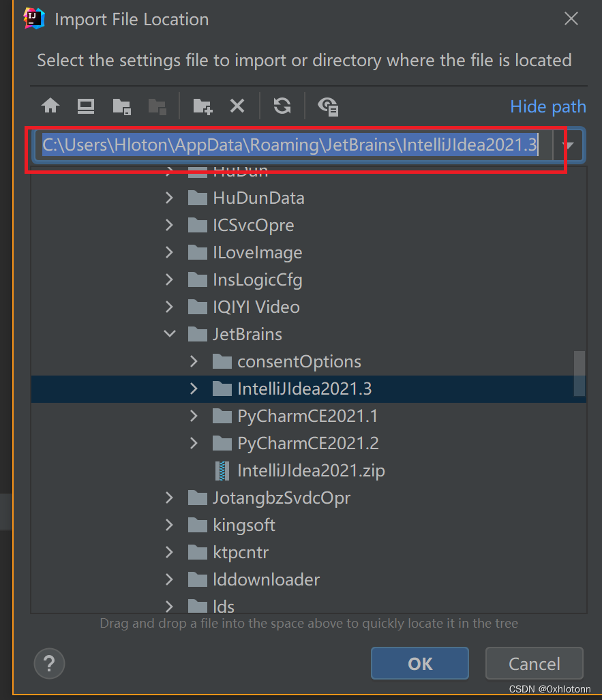Close the Import File Location dialog
Screen dimensions: 602x700
[x=571, y=19]
